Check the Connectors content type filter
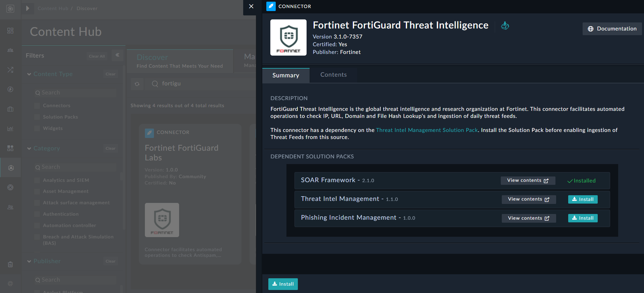Screen dimensions: 644x293 pos(37,106)
